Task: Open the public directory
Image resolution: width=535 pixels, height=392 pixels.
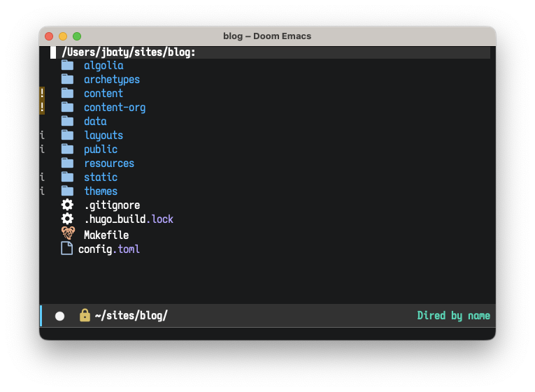Action: (x=101, y=150)
